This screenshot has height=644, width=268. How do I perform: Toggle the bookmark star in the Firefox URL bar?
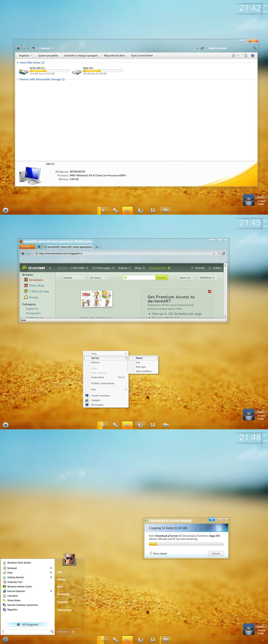[36, 253]
